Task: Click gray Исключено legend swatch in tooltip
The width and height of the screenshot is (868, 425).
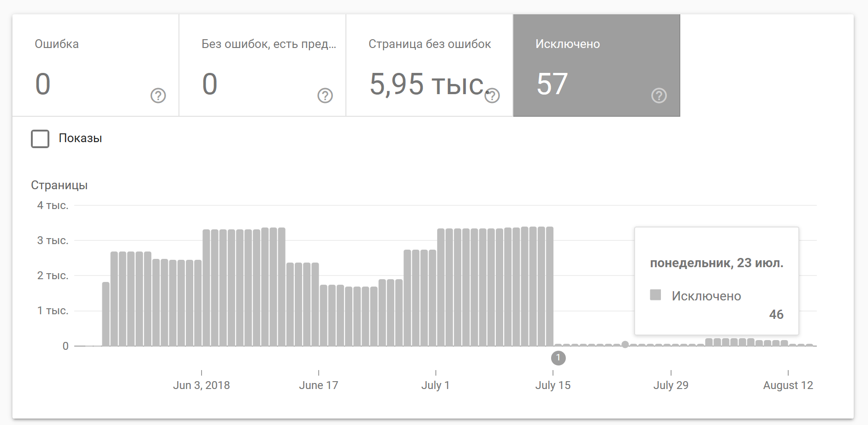Action: point(655,295)
